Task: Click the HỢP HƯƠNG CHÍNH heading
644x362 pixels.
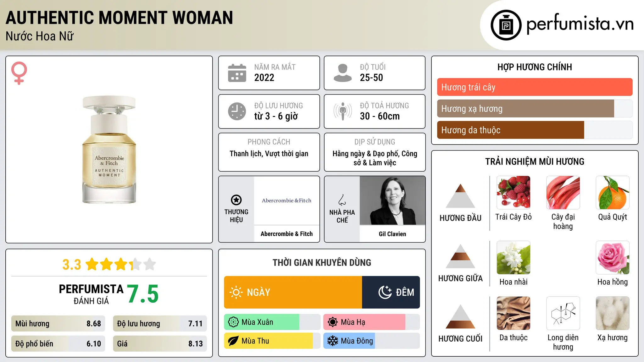Action: tap(535, 67)
